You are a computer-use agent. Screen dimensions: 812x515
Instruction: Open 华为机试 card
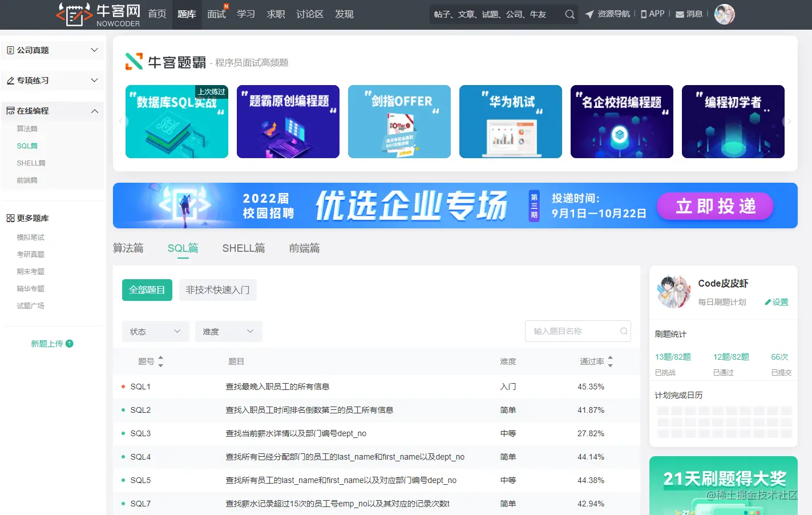click(511, 122)
